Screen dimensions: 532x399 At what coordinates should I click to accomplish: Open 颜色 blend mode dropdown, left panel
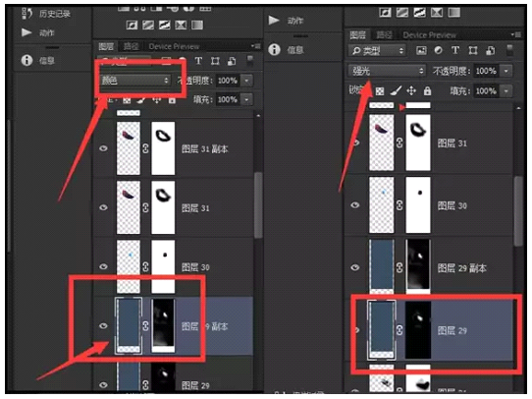135,81
